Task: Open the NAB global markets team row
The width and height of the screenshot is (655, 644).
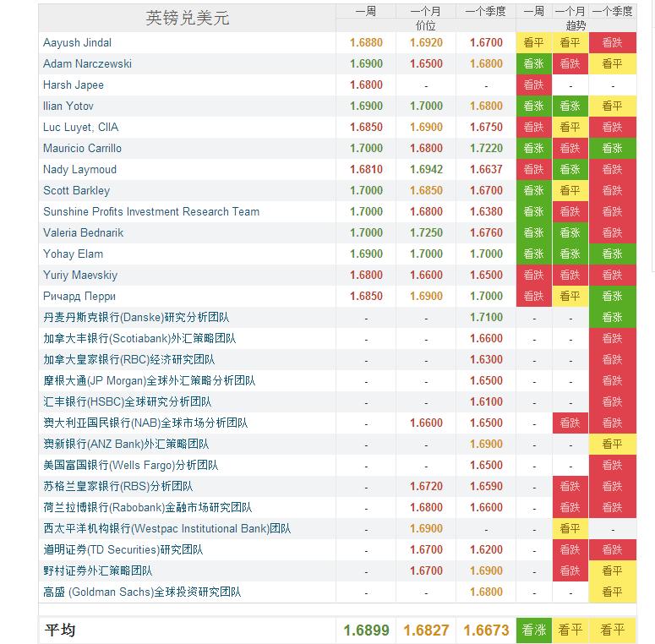Action: (x=145, y=423)
